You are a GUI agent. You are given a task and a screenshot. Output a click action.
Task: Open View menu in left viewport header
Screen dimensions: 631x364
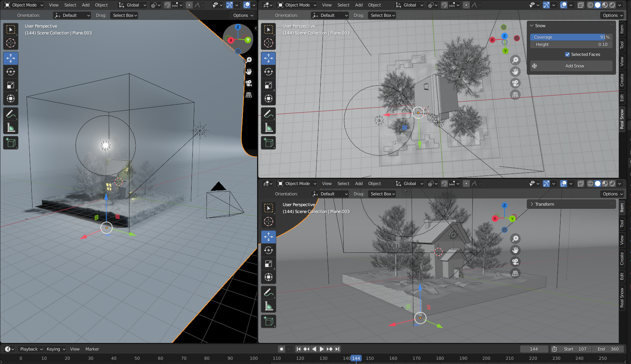[x=54, y=5]
